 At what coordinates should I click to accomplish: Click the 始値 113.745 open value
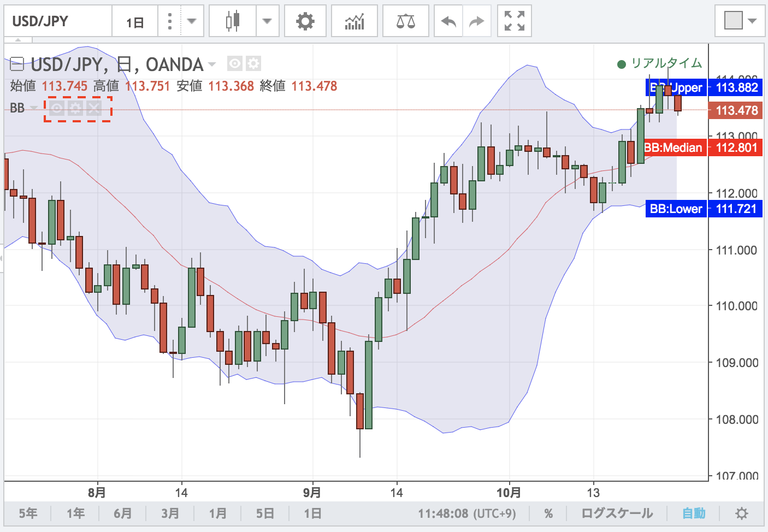coord(49,86)
